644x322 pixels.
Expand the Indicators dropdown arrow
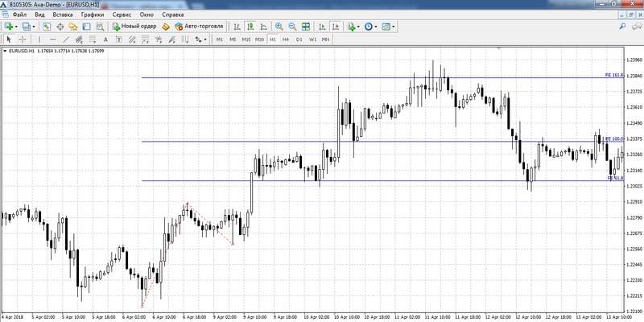pos(358,27)
